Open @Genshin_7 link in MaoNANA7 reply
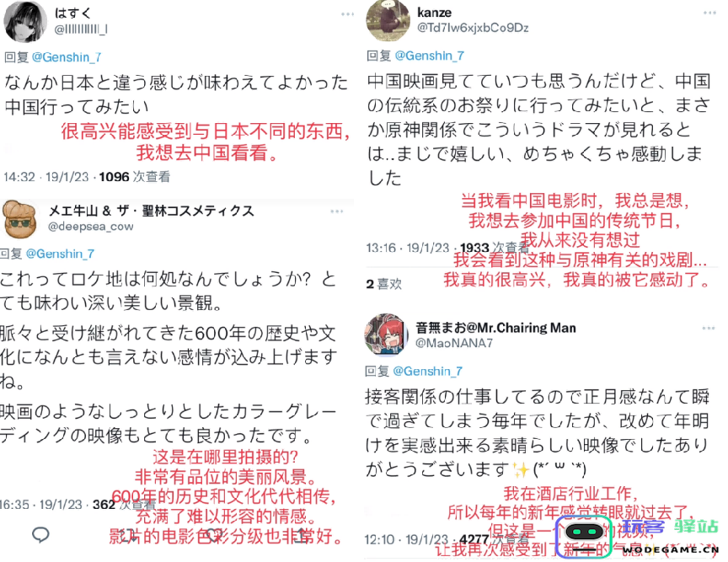 click(x=427, y=371)
